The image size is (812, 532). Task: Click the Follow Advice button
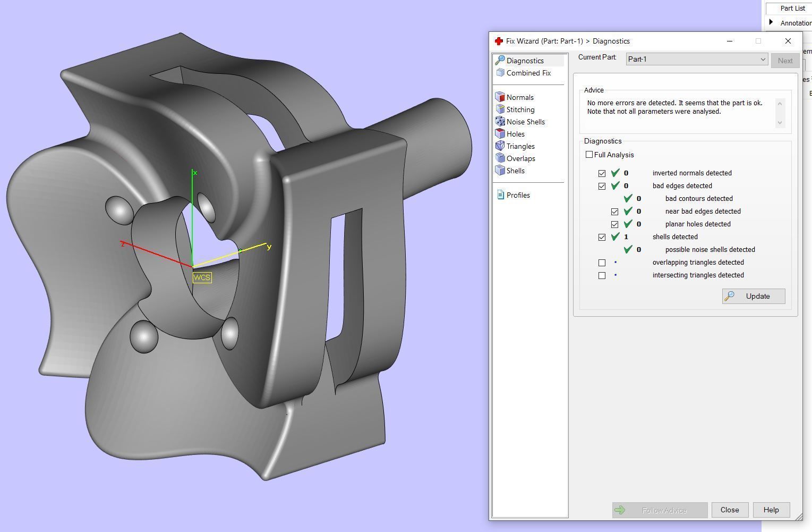click(660, 510)
